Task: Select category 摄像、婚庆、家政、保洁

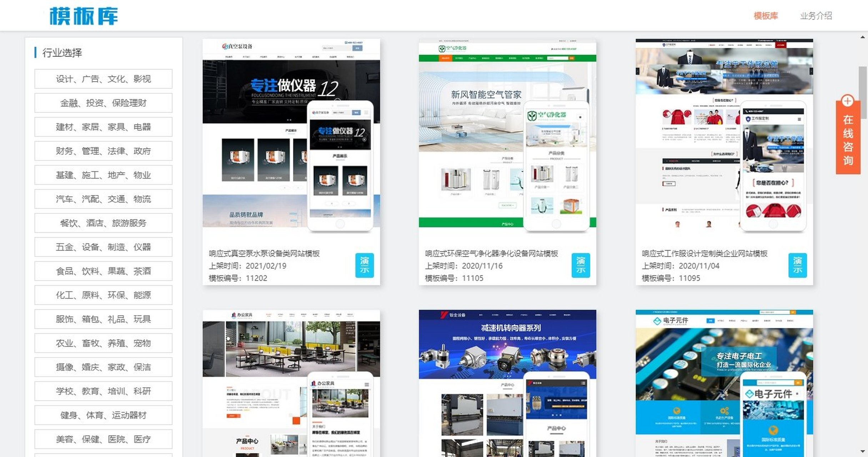Action: 103,367
